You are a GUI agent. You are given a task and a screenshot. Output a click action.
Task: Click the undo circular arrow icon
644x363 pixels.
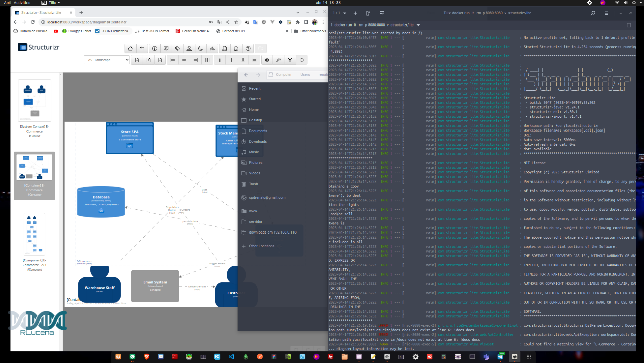302,60
